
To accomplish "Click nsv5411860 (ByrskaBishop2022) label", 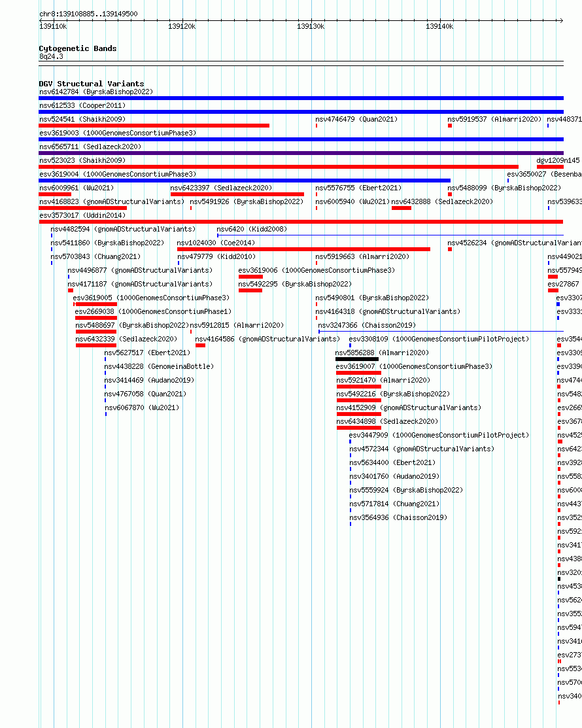I will [x=107, y=243].
